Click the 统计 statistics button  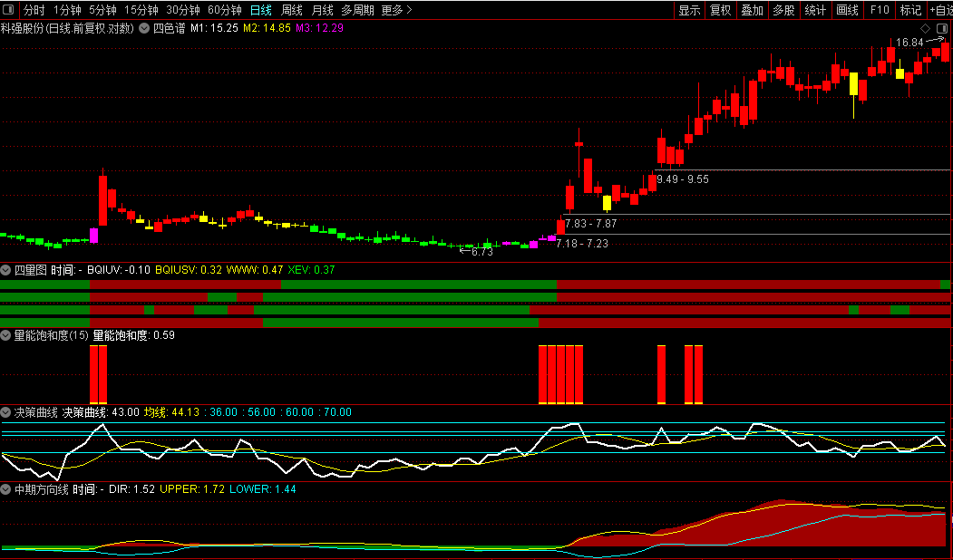[x=815, y=11]
